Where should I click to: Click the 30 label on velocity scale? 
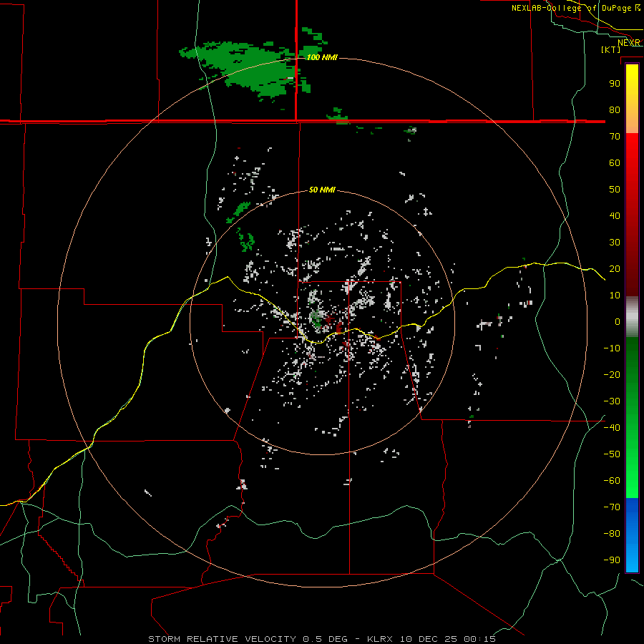coord(615,243)
